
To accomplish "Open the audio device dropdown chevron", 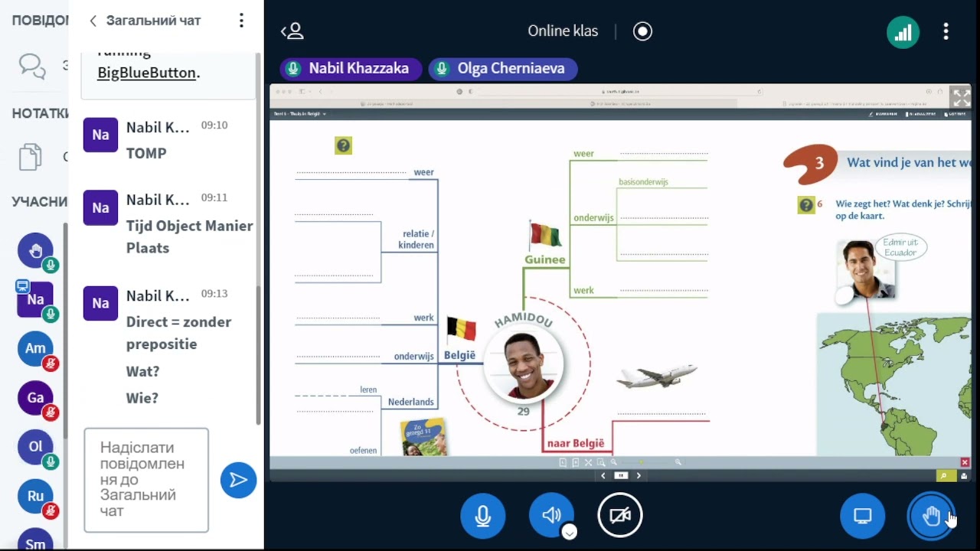I will [569, 533].
